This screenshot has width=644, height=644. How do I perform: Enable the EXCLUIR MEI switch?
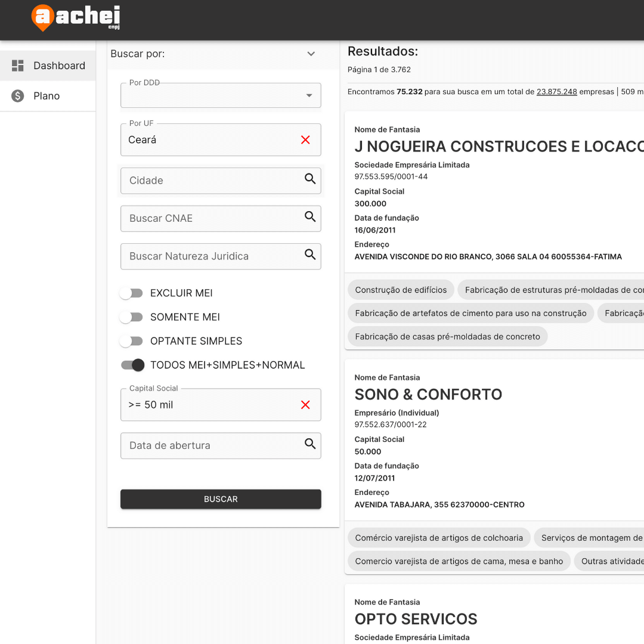pos(131,293)
